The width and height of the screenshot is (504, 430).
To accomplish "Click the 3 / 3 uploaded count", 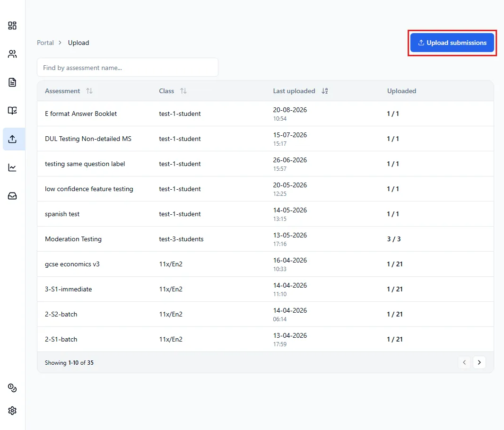I will [394, 239].
